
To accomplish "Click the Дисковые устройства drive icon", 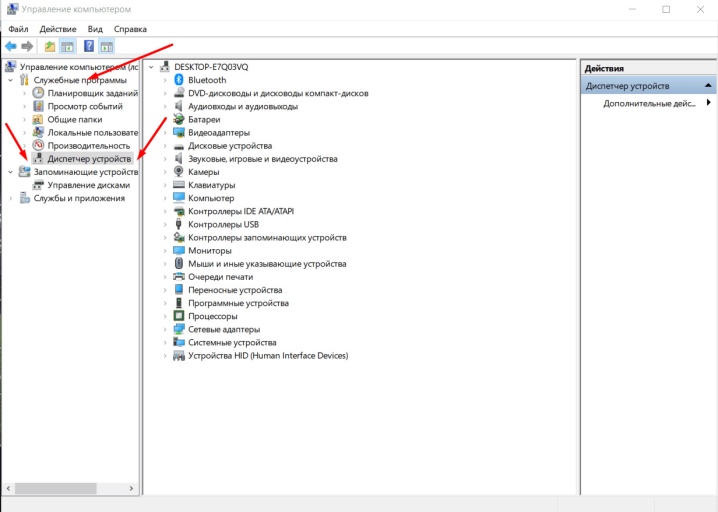I will pos(179,146).
